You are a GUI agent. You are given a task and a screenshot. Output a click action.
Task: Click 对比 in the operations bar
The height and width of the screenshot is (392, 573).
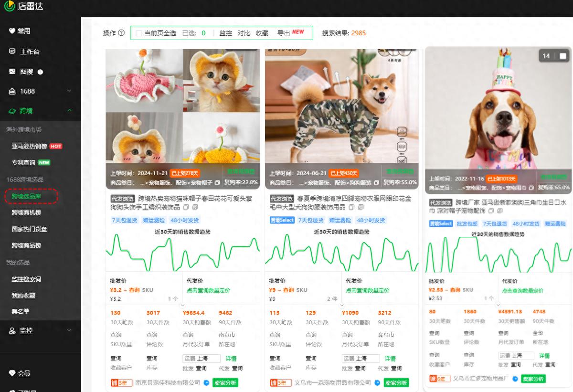point(244,33)
